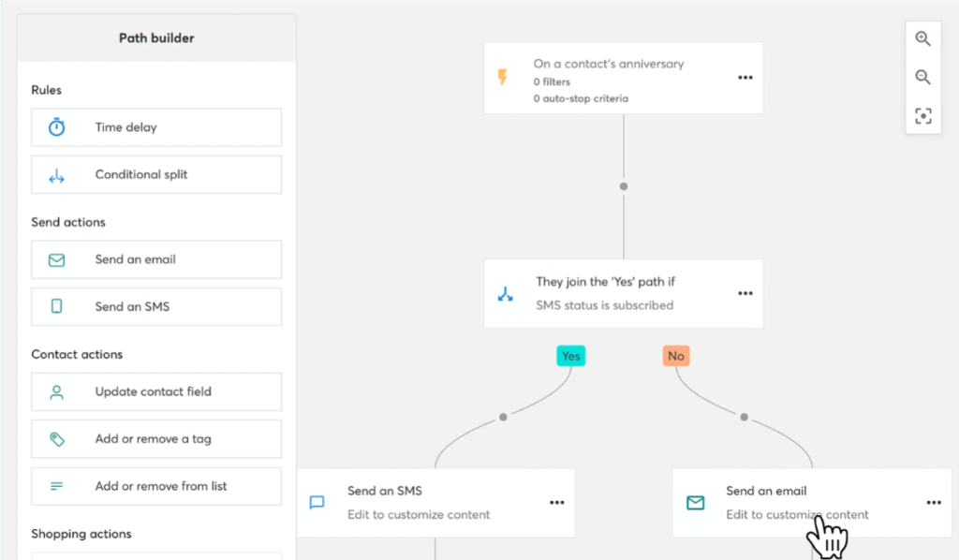Click the green Yes path badge

click(x=570, y=356)
